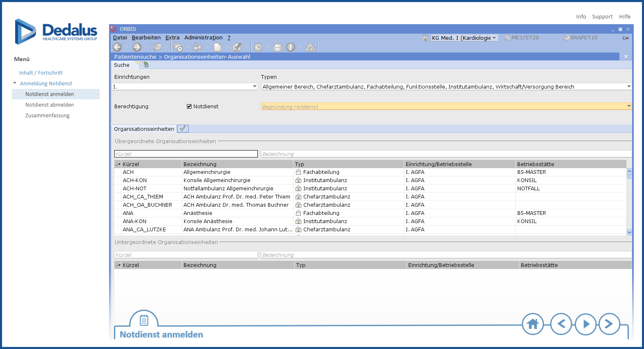Click the back arrow toolbar icon
The height and width of the screenshot is (349, 644).
(x=117, y=47)
